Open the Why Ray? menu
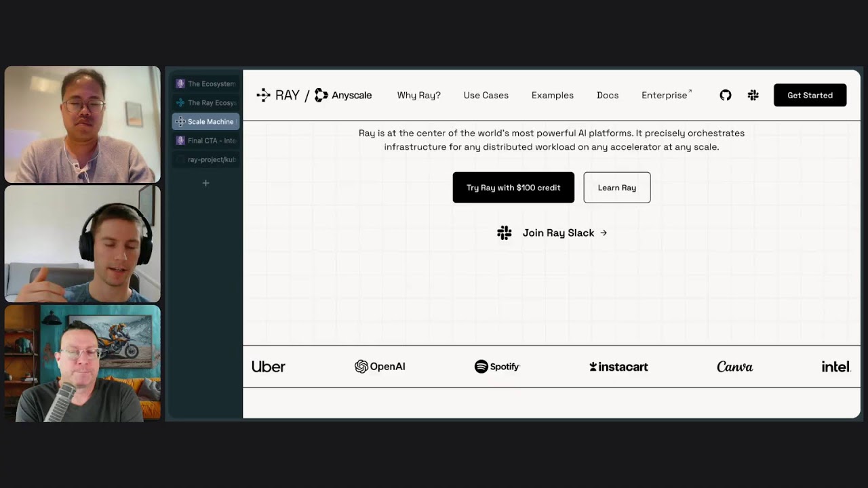The height and width of the screenshot is (488, 868). tap(419, 96)
